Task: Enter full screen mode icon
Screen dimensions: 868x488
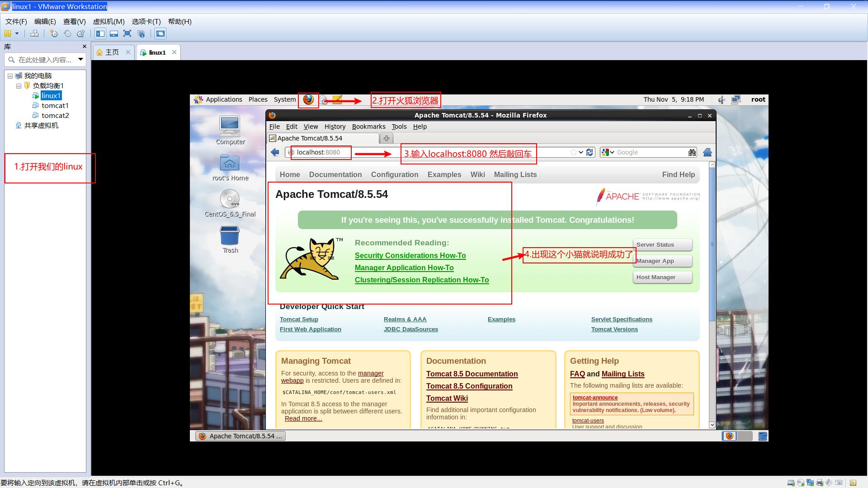Action: (x=127, y=33)
